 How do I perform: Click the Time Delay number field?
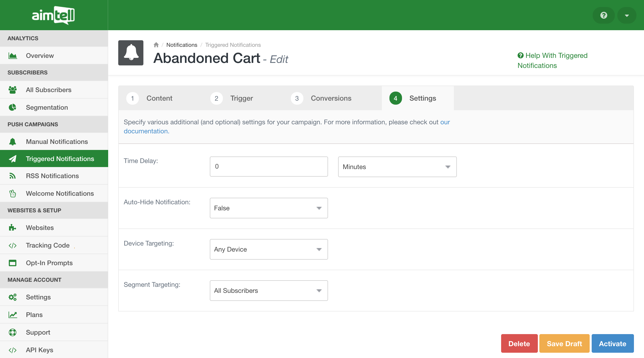269,167
